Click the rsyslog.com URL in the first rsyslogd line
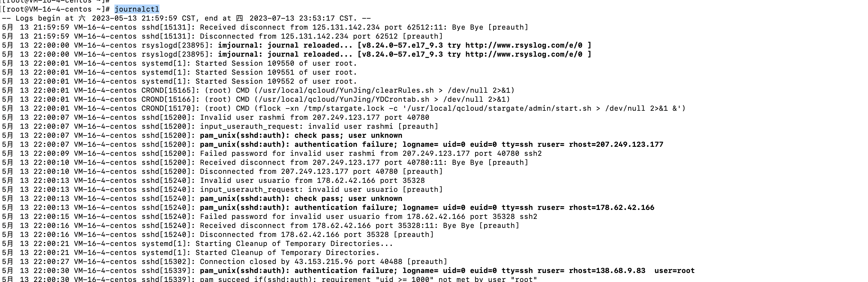This screenshot has width=868, height=282. (524, 45)
